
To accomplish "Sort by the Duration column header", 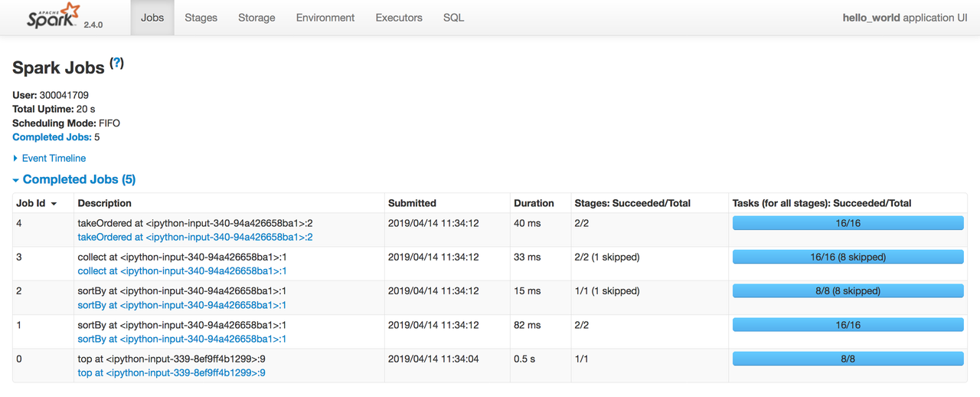I will pos(534,203).
